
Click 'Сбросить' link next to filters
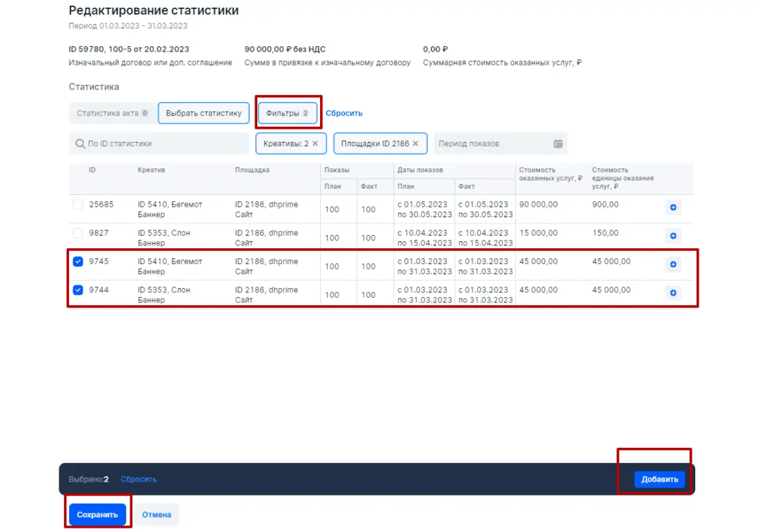343,113
